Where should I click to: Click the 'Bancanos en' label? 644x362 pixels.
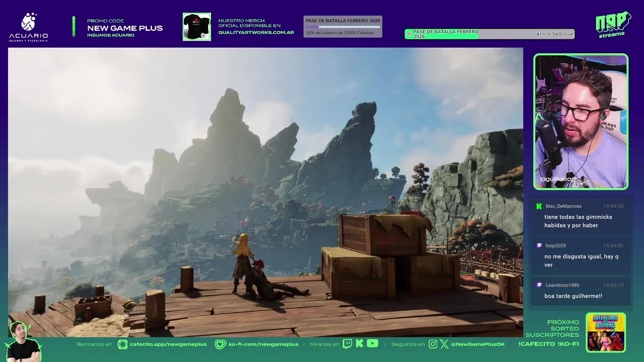(95, 344)
